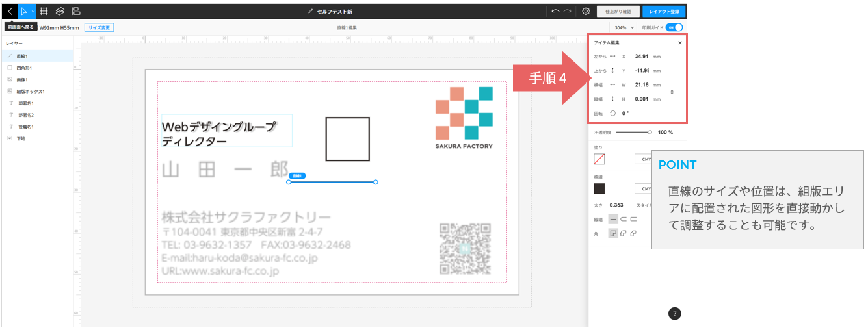The image size is (868, 330).
Task: Select the 画像1 layer
Action: click(x=37, y=79)
